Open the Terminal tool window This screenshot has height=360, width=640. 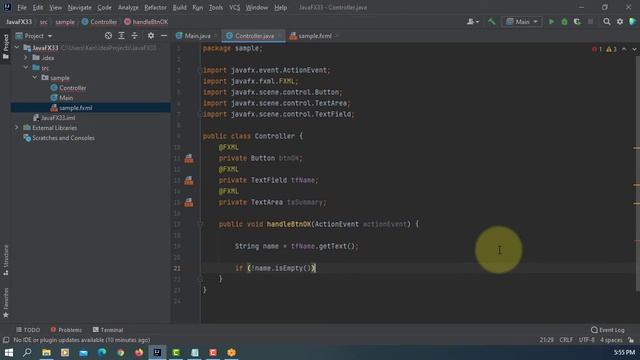108,330
